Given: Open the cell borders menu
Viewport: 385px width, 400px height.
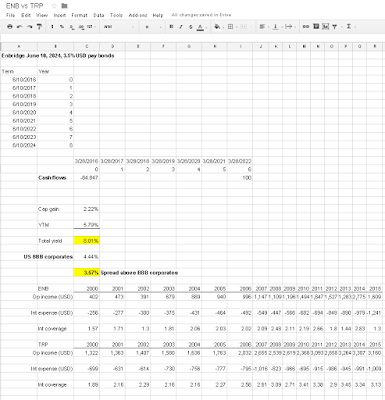Looking at the screenshot, I should pos(230,27).
